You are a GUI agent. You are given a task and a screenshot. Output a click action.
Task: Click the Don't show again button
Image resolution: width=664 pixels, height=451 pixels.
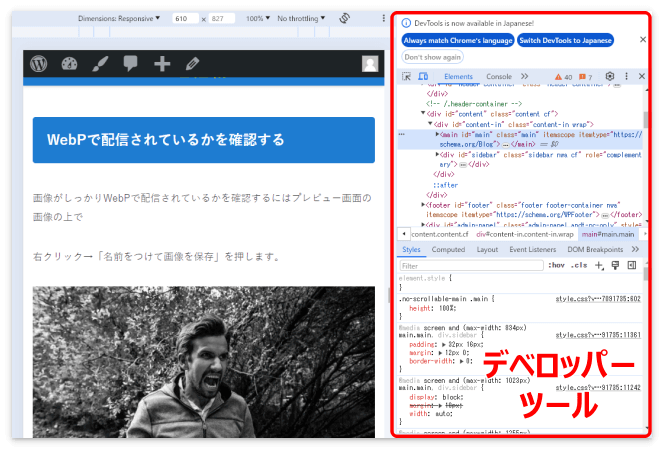(x=432, y=57)
